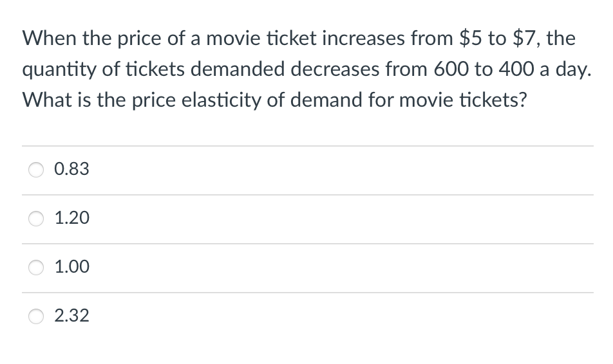Choose the 1.20 radio button
The height and width of the screenshot is (364, 613).
tap(36, 219)
